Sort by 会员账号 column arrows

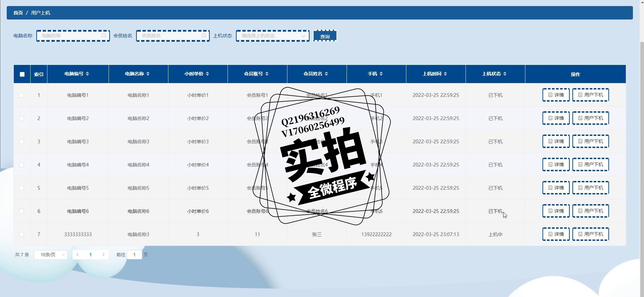[x=267, y=74]
